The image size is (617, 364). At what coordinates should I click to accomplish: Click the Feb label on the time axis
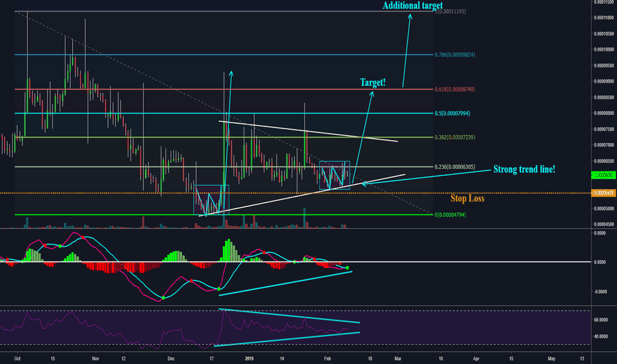tap(327, 359)
